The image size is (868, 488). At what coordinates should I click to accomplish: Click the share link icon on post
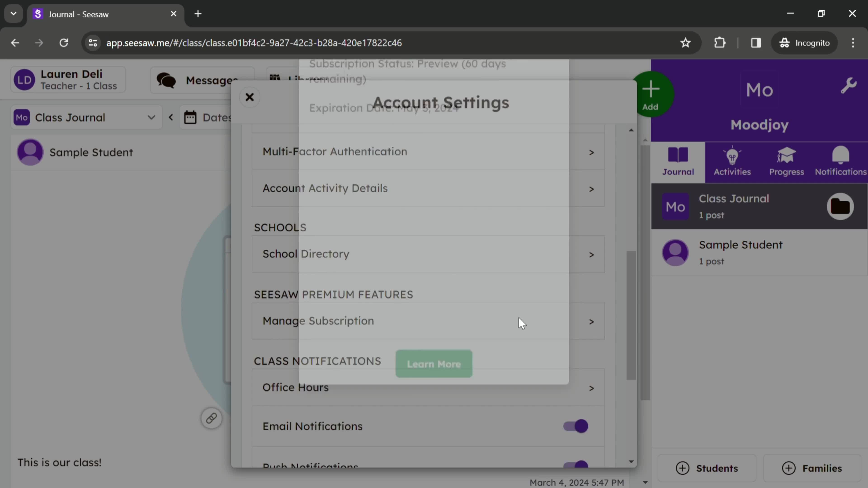(x=211, y=418)
